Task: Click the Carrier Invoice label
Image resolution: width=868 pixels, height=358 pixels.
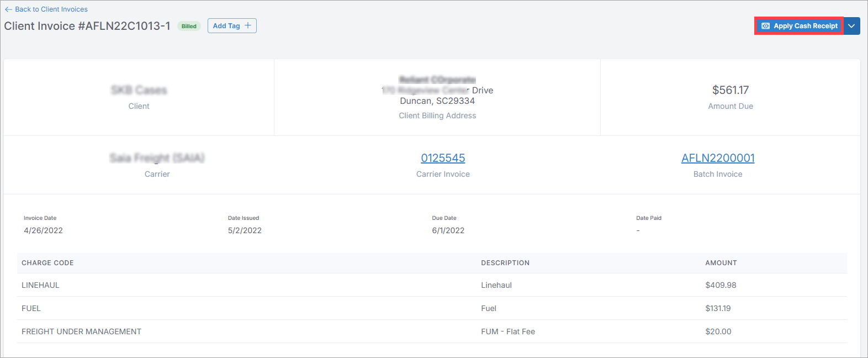Action: 443,174
